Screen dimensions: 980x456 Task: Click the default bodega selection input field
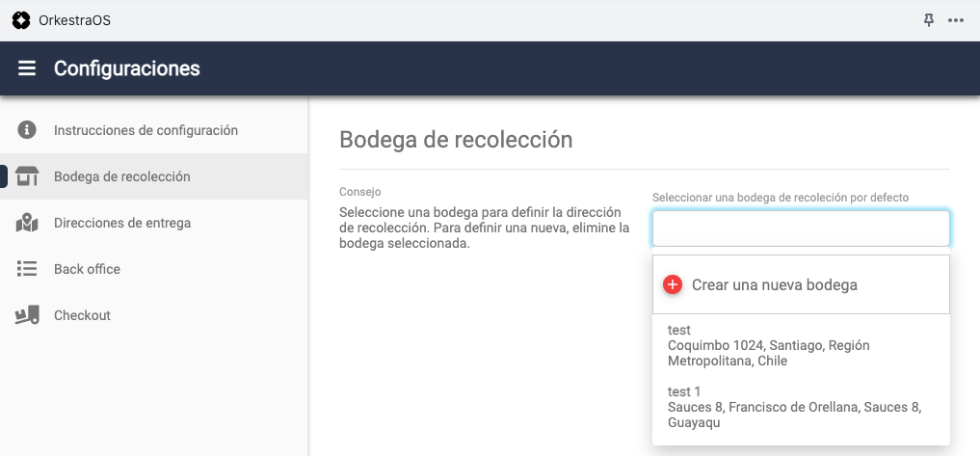coord(801,228)
